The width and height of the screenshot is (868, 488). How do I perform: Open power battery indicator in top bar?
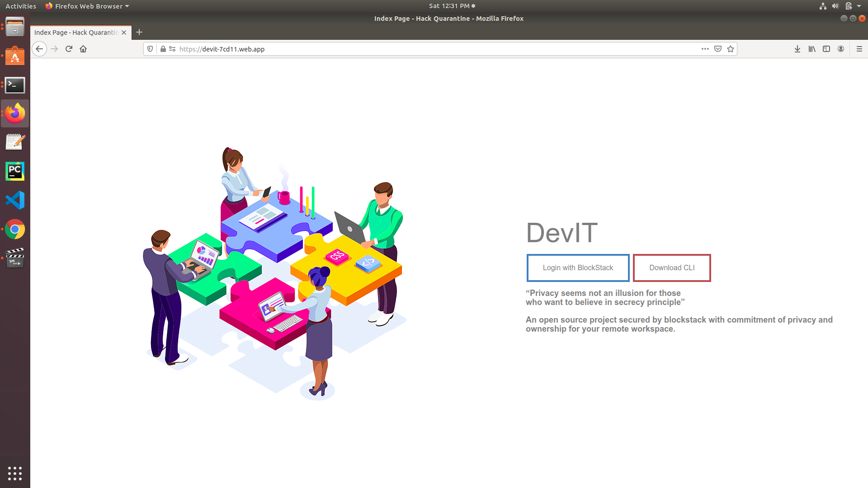click(849, 6)
